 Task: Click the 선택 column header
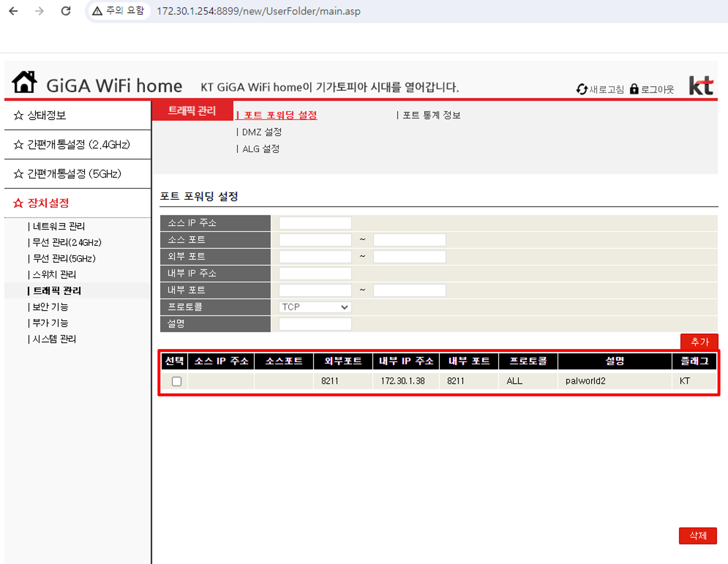point(174,361)
